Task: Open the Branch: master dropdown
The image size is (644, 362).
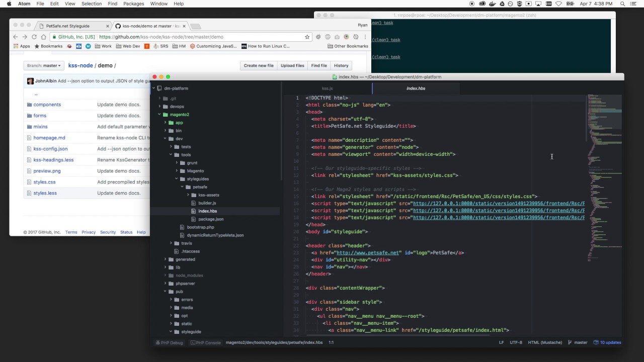Action: pos(44,65)
